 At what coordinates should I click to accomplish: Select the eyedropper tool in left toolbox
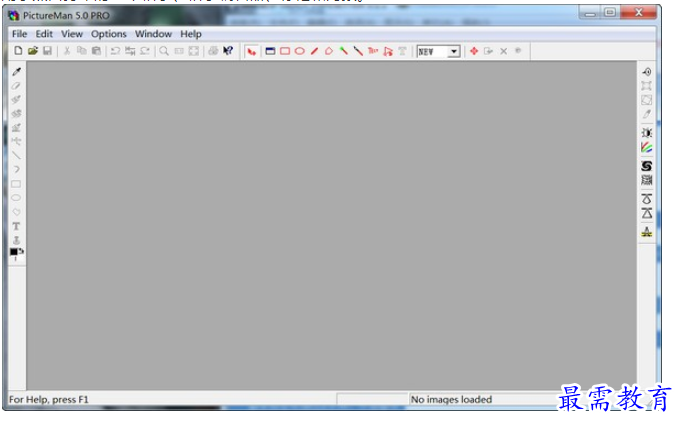click(x=16, y=72)
